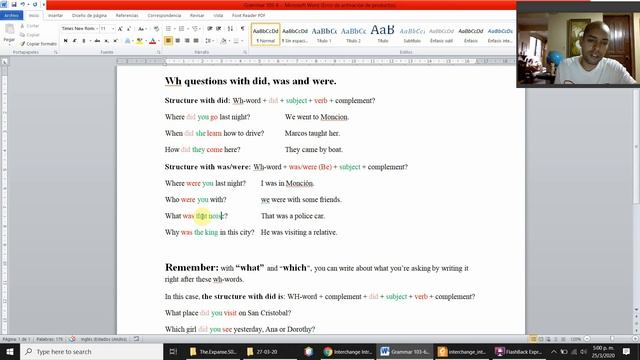640x360 pixels.
Task: Click the numbered list icon
Action: point(182,29)
